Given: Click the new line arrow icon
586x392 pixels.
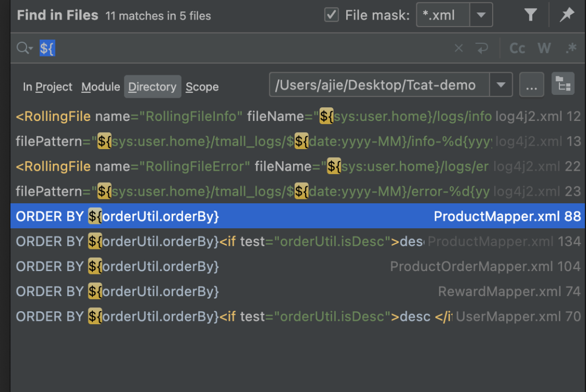Looking at the screenshot, I should click(x=482, y=48).
